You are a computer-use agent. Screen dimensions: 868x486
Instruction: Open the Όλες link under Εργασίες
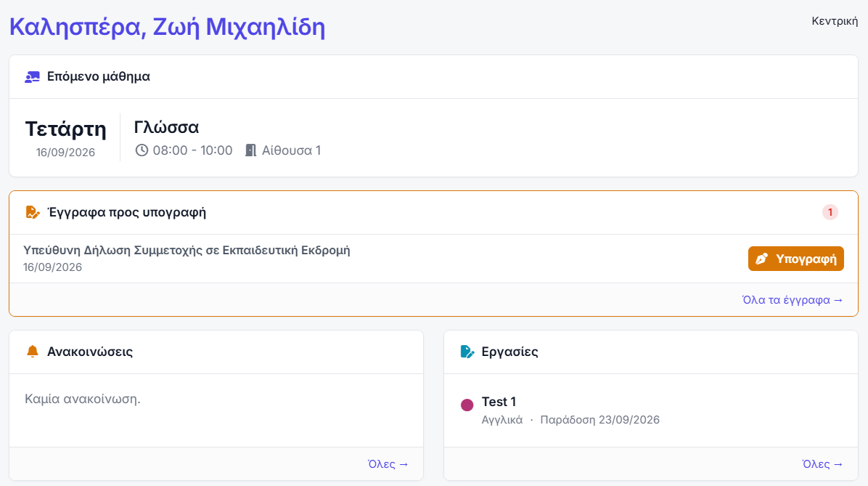click(x=822, y=463)
